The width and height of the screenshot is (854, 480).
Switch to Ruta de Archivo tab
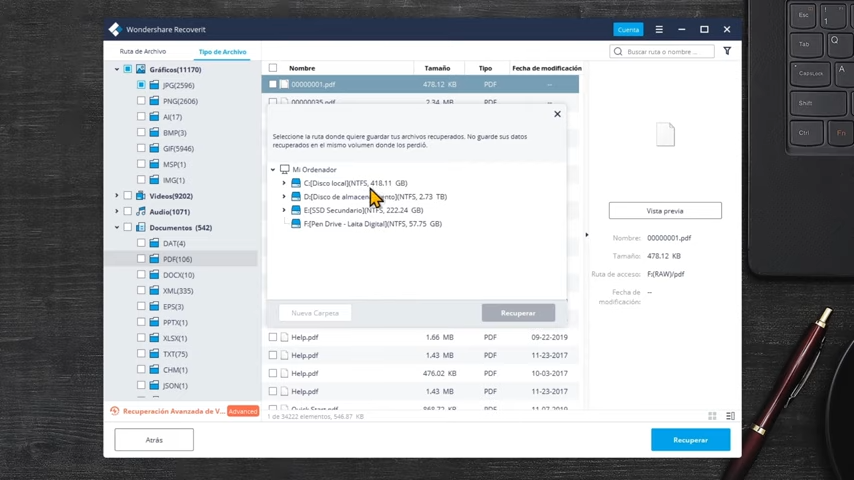pos(143,51)
